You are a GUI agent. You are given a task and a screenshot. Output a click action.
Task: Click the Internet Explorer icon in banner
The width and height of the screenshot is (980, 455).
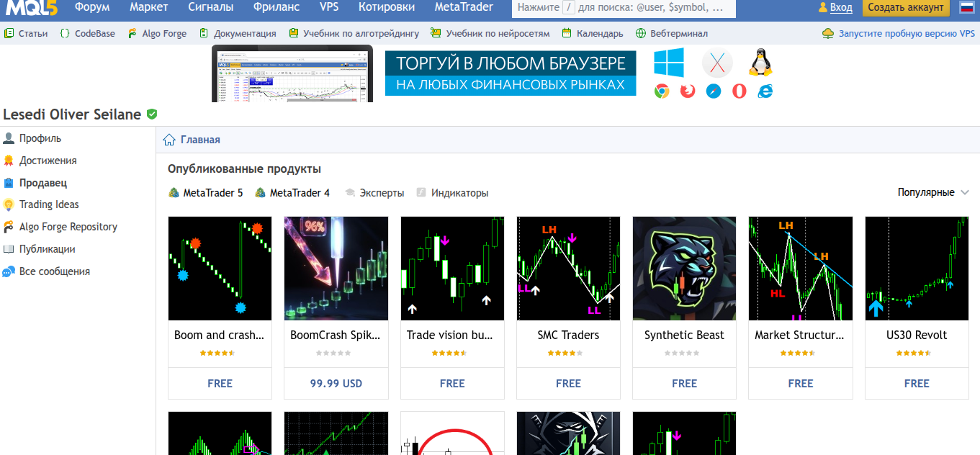[765, 91]
